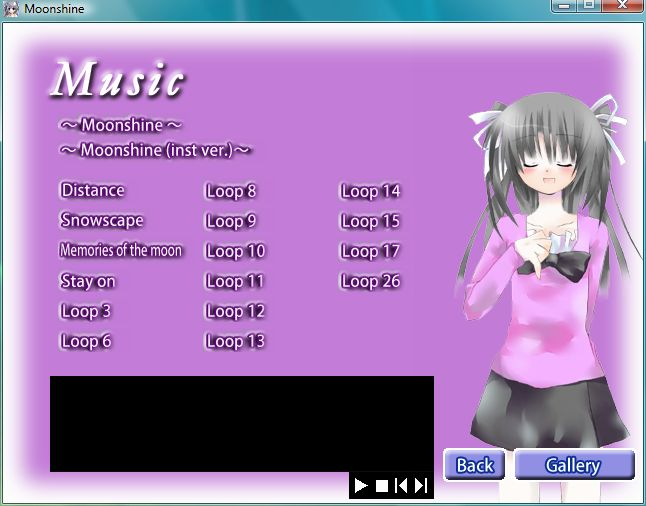Viewport: 646px width, 506px height.
Task: Skip to the next track
Action: click(x=421, y=486)
